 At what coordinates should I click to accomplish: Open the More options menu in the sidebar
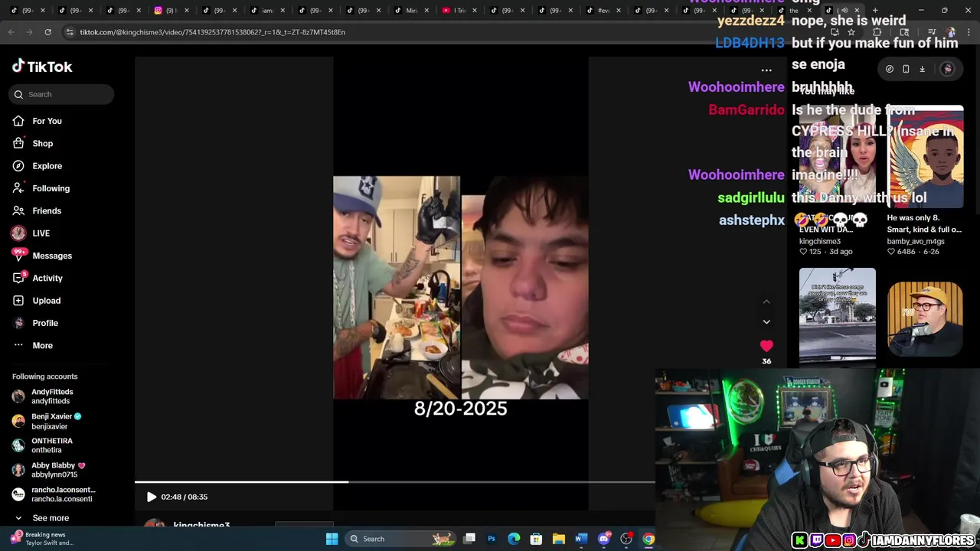coord(32,345)
